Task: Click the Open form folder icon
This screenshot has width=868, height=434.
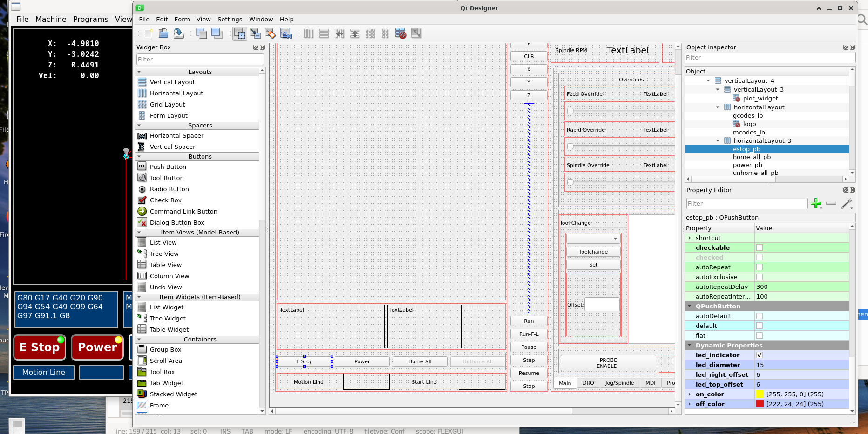Action: [163, 33]
